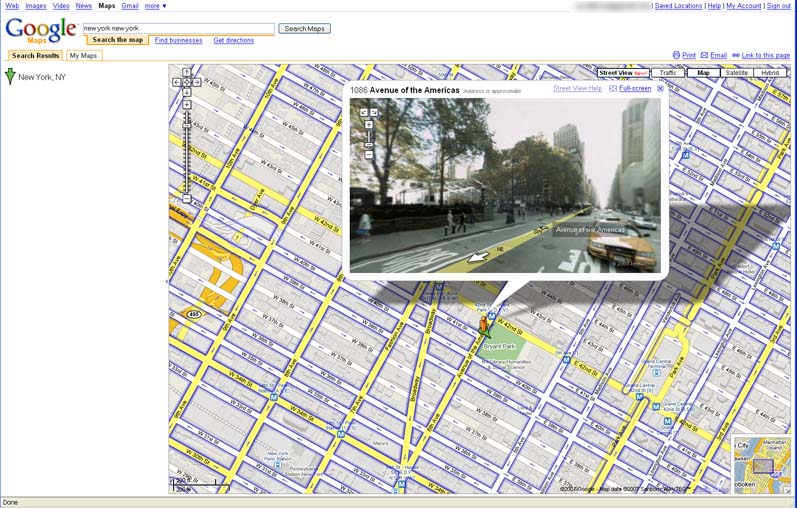
Task: Open the Help link at top right
Action: tap(714, 6)
